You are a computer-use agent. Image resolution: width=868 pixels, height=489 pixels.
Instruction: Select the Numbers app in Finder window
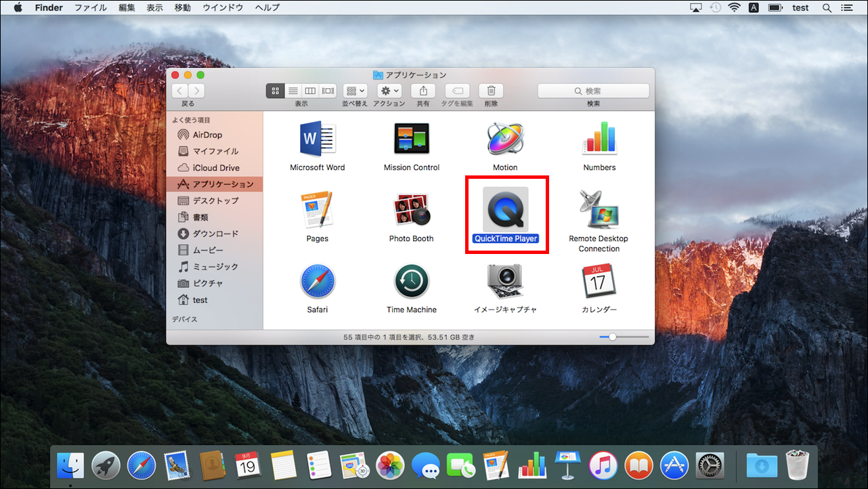click(x=599, y=139)
